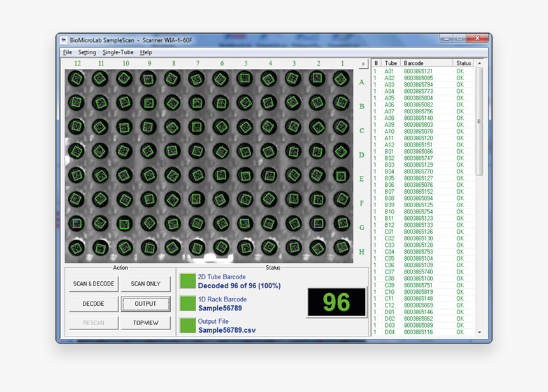Select the tube in row G, column 9
Viewport: 548px width, 392px height.
click(x=148, y=224)
